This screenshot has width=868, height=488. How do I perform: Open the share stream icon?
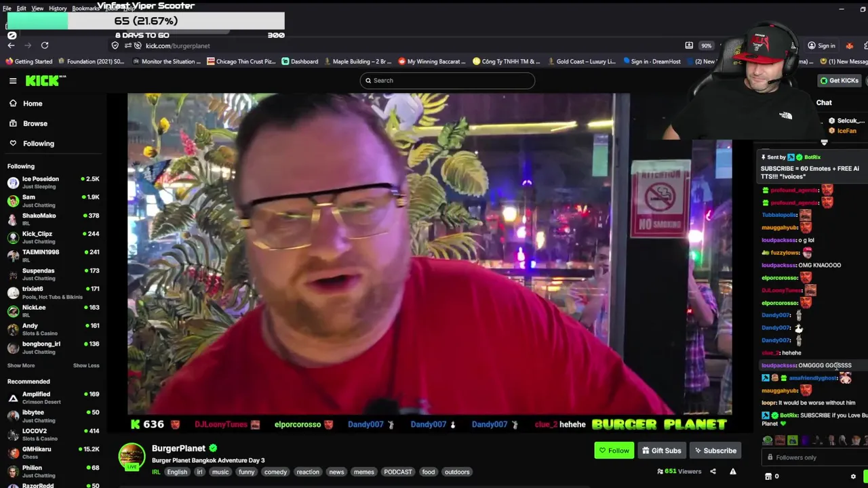(x=713, y=472)
